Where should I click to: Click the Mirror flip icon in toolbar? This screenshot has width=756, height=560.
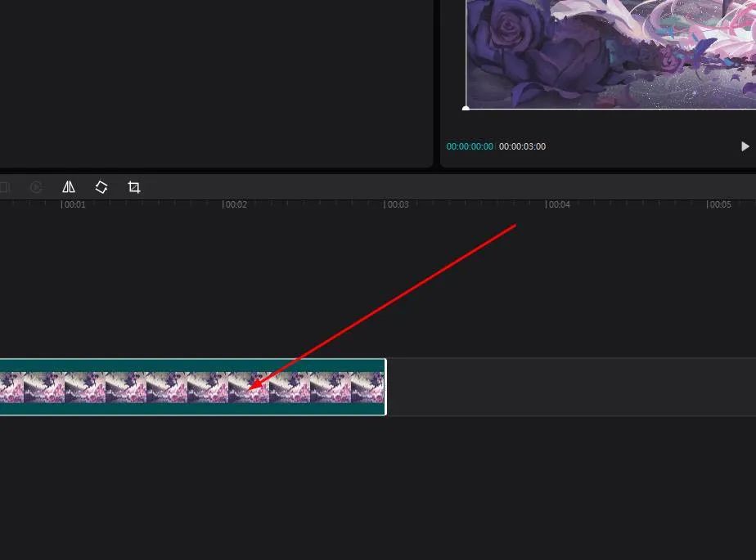(69, 187)
